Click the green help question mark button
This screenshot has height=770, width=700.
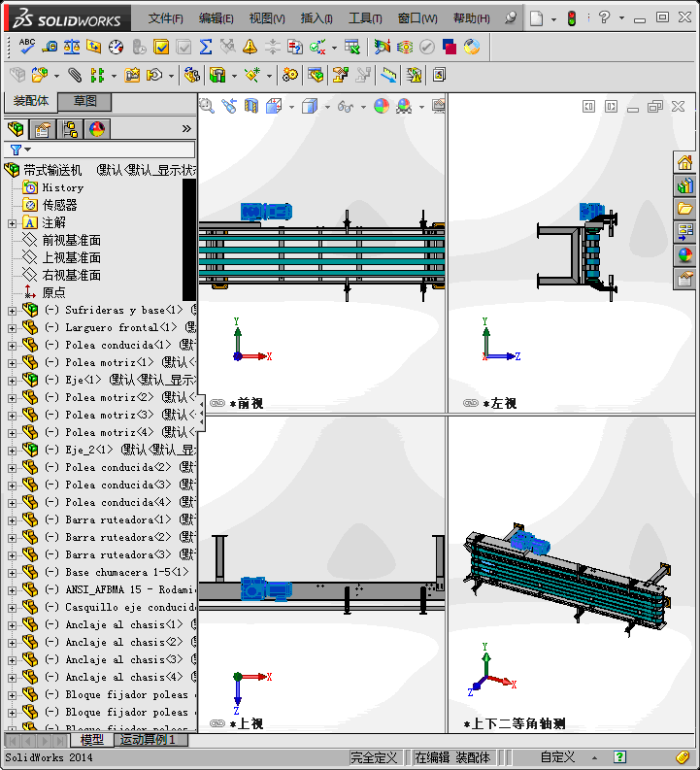click(x=620, y=757)
